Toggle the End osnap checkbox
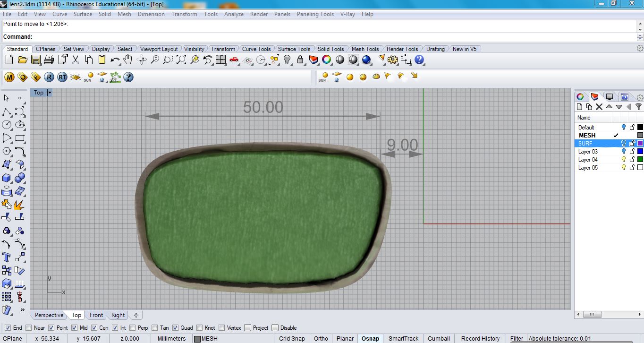This screenshot has height=343, width=644. point(8,327)
